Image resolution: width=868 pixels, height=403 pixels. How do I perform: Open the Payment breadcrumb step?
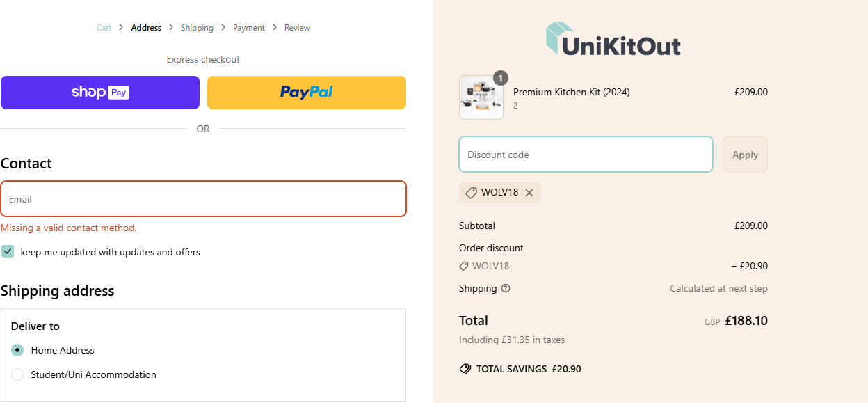(249, 28)
